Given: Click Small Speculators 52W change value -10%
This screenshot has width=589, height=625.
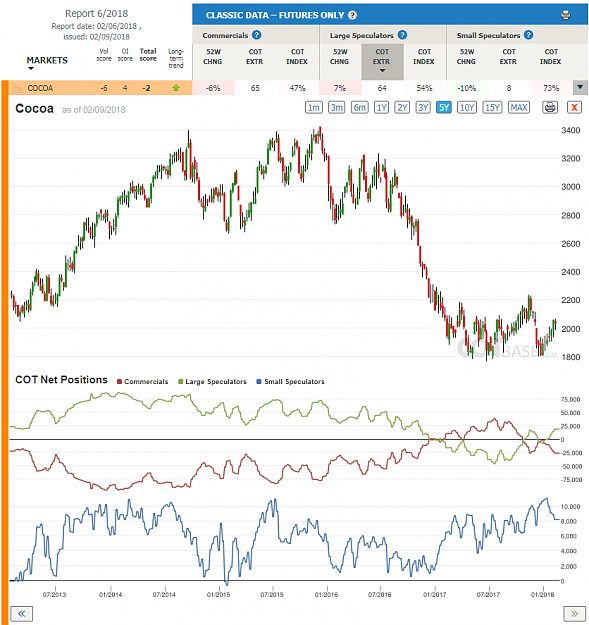Looking at the screenshot, I should (467, 88).
